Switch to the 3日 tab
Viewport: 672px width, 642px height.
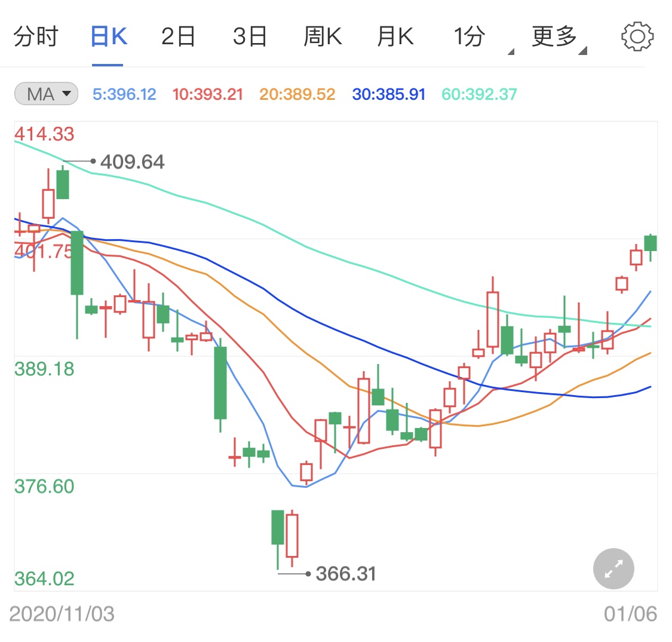250,36
